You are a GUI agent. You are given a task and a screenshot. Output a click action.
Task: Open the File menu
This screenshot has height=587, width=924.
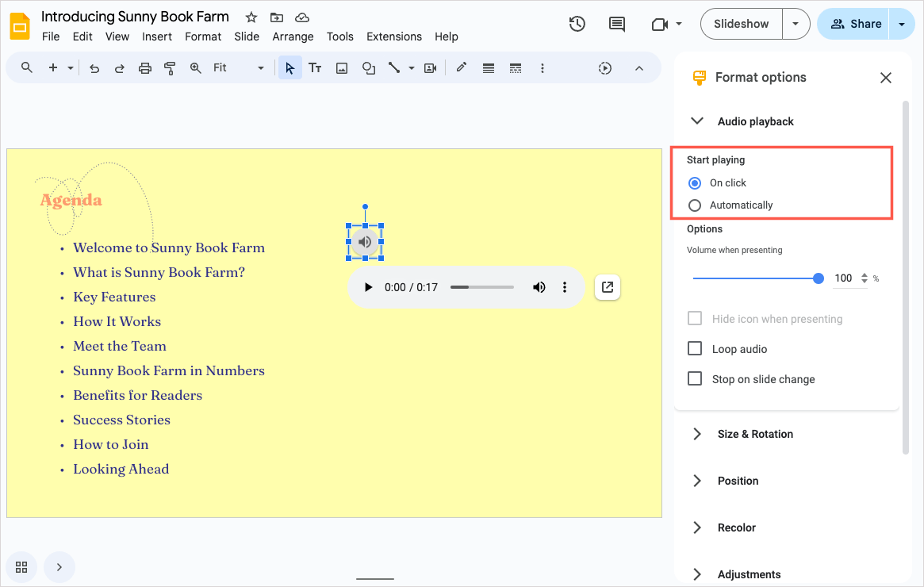tap(51, 36)
